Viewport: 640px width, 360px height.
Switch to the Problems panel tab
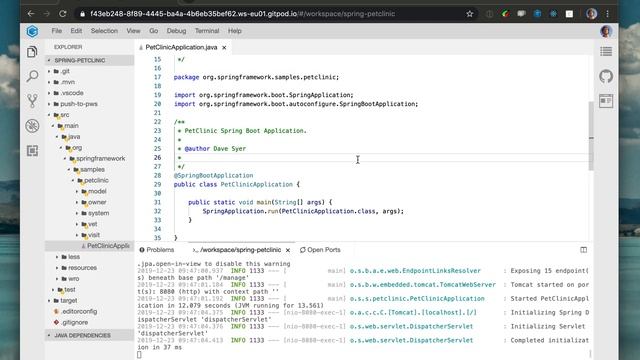[157, 250]
